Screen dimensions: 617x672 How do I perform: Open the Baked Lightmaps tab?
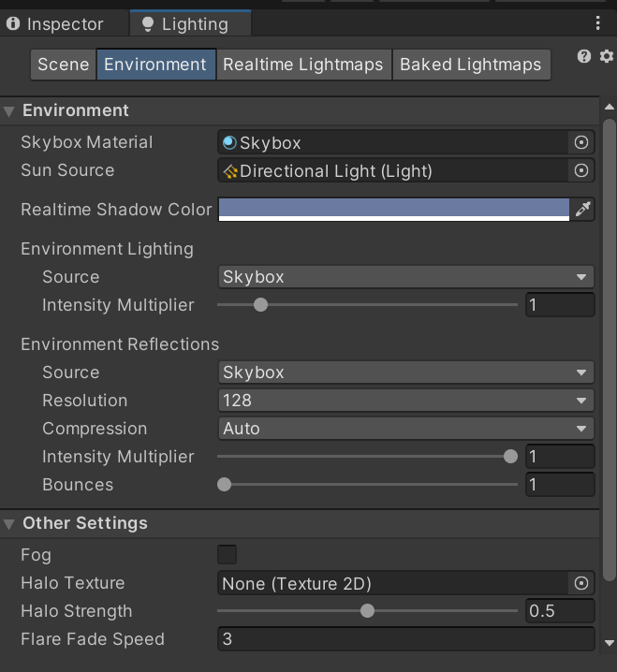[471, 65]
